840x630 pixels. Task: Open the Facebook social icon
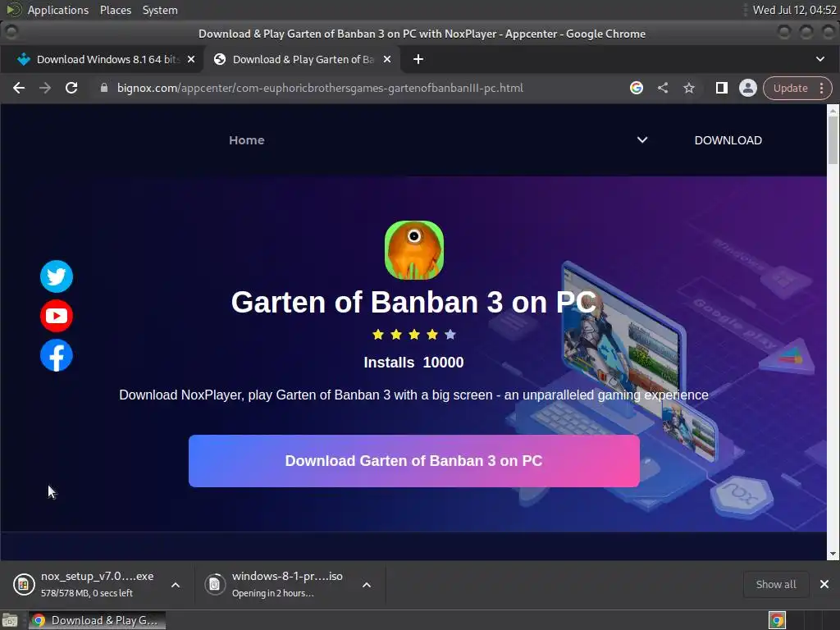pos(57,355)
